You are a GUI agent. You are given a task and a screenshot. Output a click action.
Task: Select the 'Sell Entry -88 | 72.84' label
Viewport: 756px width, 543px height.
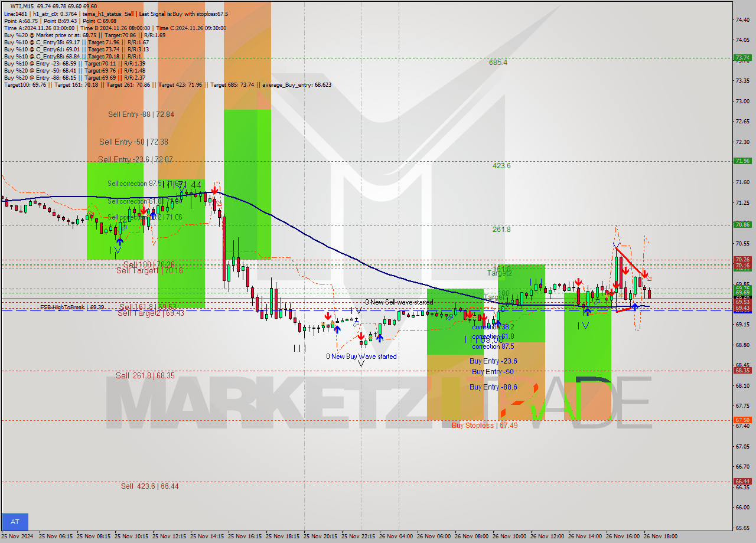[x=141, y=115]
